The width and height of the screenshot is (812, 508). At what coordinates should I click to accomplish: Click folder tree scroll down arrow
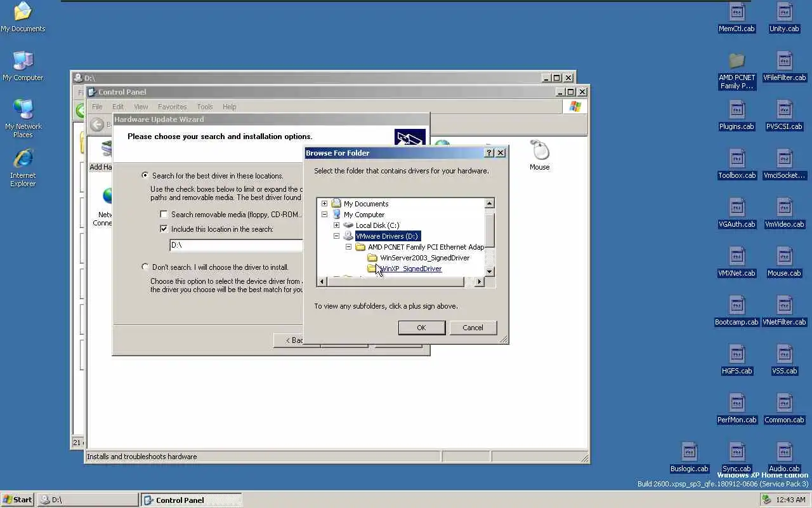click(489, 271)
